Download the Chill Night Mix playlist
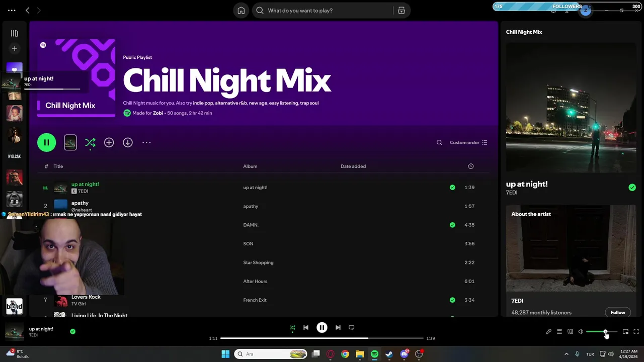This screenshot has width=644, height=362. click(x=128, y=143)
